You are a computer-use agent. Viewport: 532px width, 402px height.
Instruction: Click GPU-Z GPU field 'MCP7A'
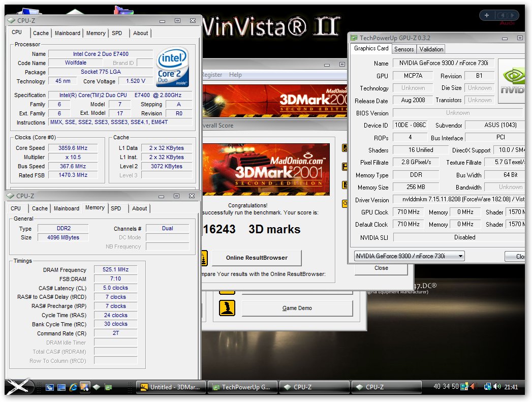pos(413,76)
